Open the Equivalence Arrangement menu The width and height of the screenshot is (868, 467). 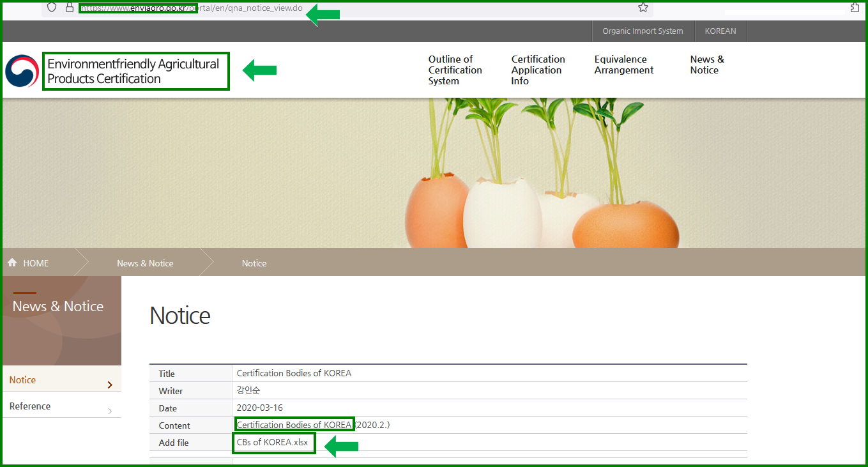(x=623, y=65)
